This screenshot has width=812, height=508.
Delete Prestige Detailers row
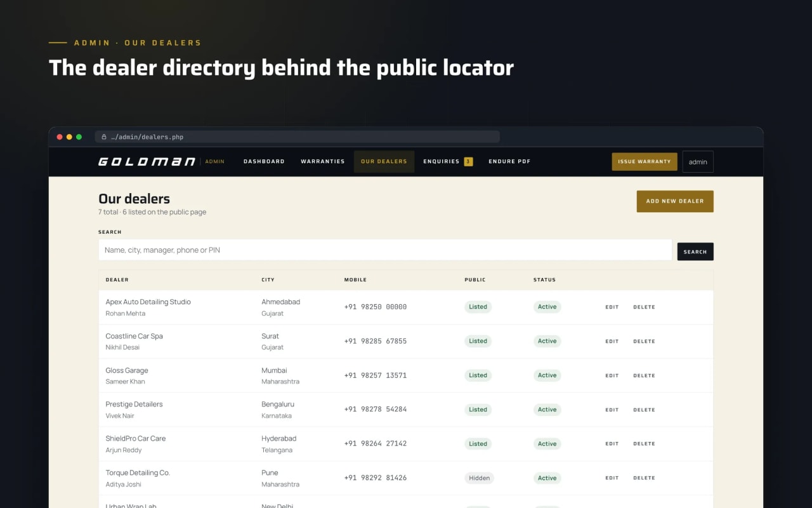click(x=644, y=410)
